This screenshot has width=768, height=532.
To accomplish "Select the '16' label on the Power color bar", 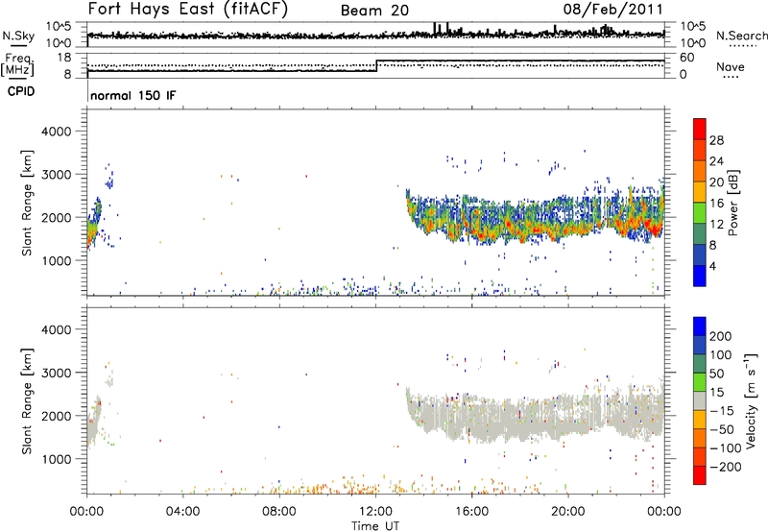I will [x=716, y=204].
